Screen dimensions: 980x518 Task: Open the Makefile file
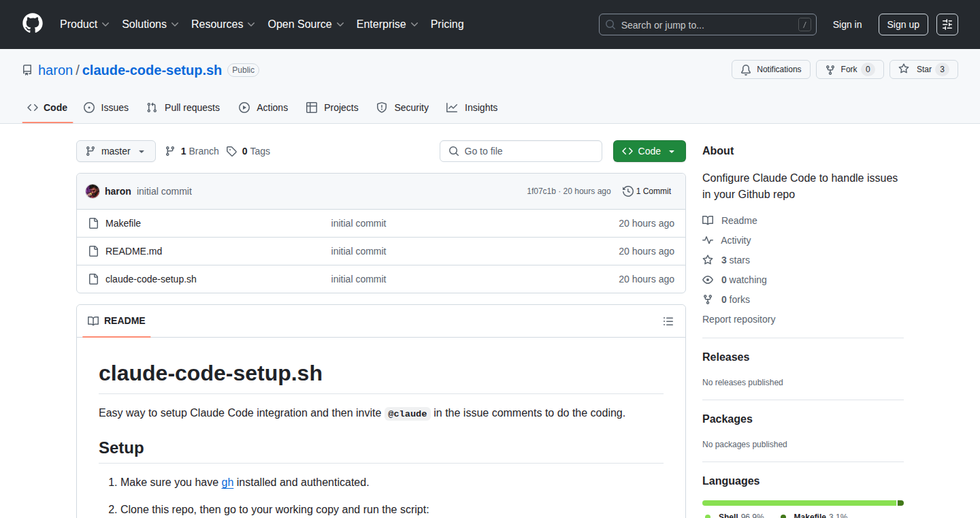[x=123, y=223]
